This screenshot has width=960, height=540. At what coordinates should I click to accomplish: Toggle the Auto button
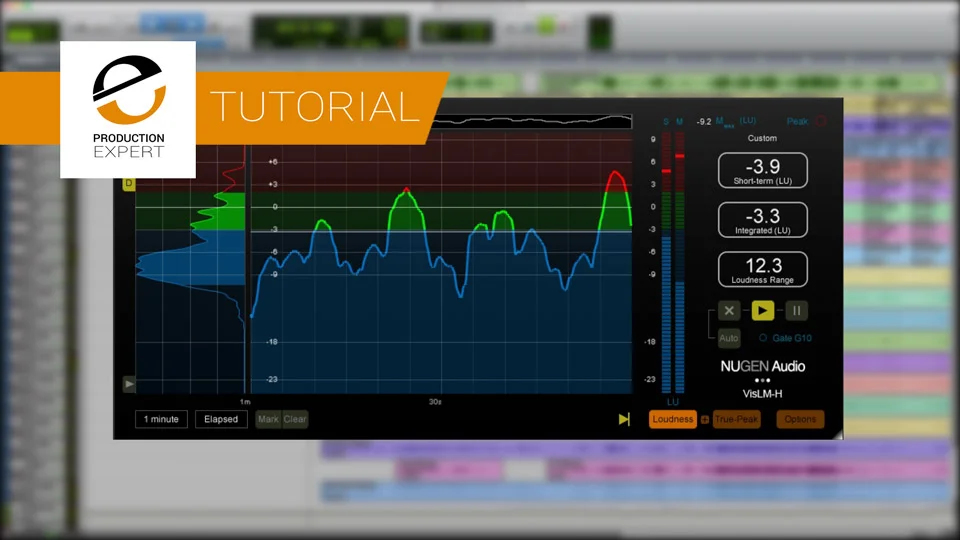tap(729, 338)
